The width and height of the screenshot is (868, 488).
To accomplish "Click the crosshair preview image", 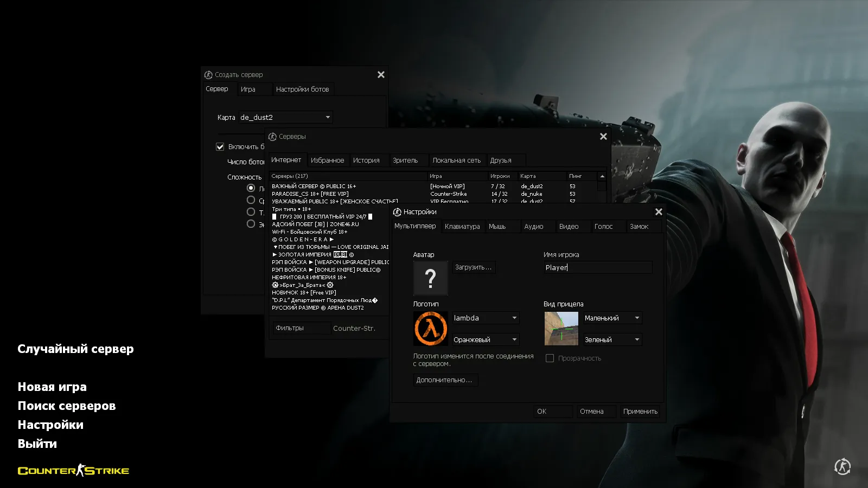I will point(561,329).
